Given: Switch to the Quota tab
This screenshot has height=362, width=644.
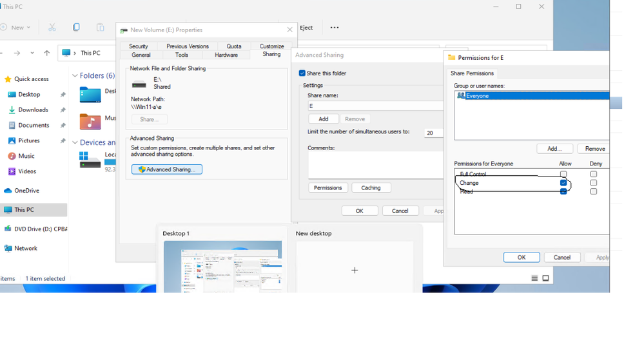Looking at the screenshot, I should point(234,46).
